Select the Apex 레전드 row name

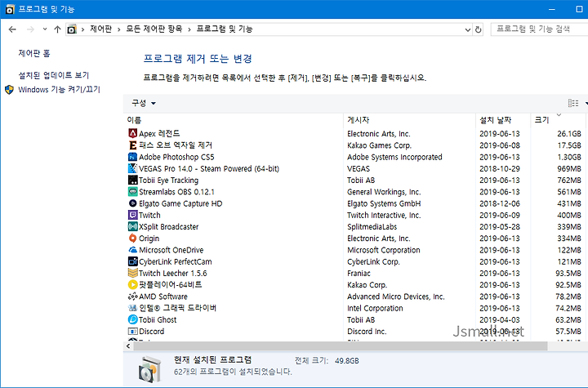pyautogui.click(x=159, y=134)
